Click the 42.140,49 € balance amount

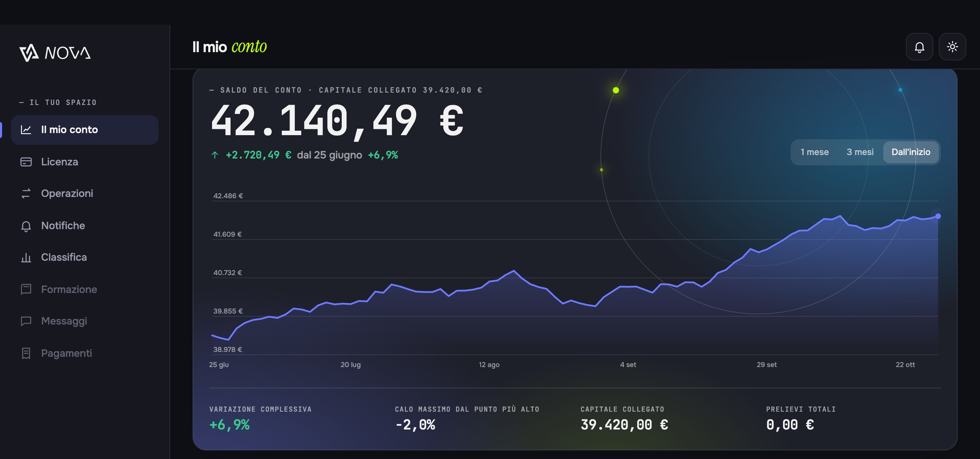click(x=337, y=121)
